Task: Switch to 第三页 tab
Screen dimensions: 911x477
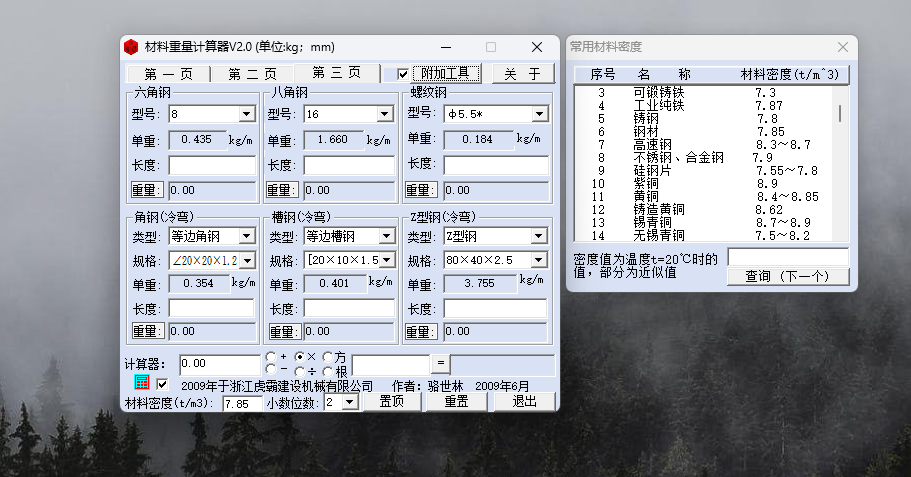Action: tap(336, 73)
